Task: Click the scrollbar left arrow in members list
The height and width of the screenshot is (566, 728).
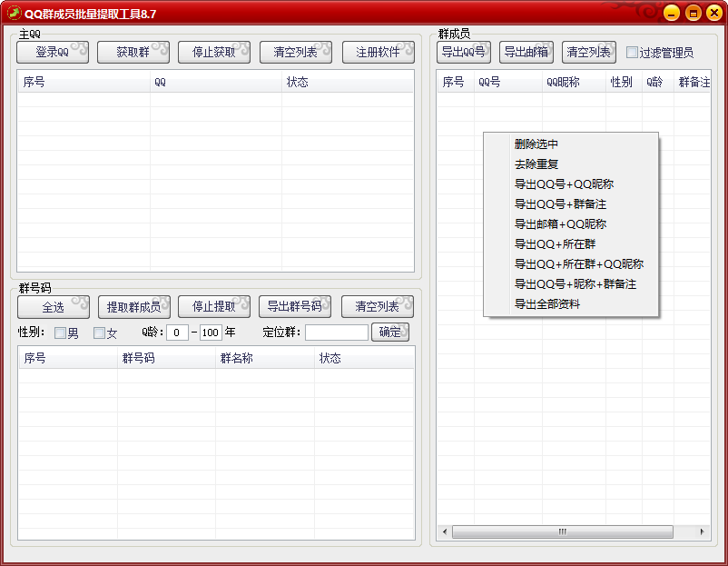Action: pos(445,531)
